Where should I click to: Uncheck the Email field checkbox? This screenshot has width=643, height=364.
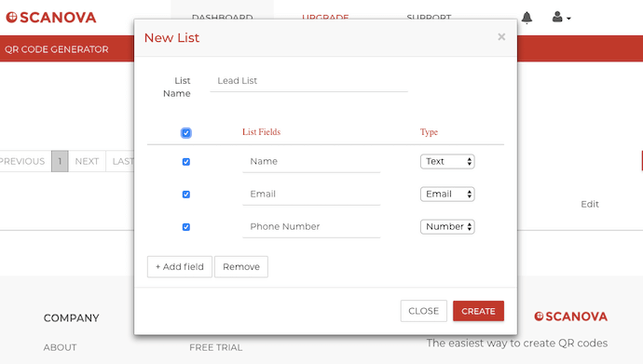pyautogui.click(x=186, y=194)
